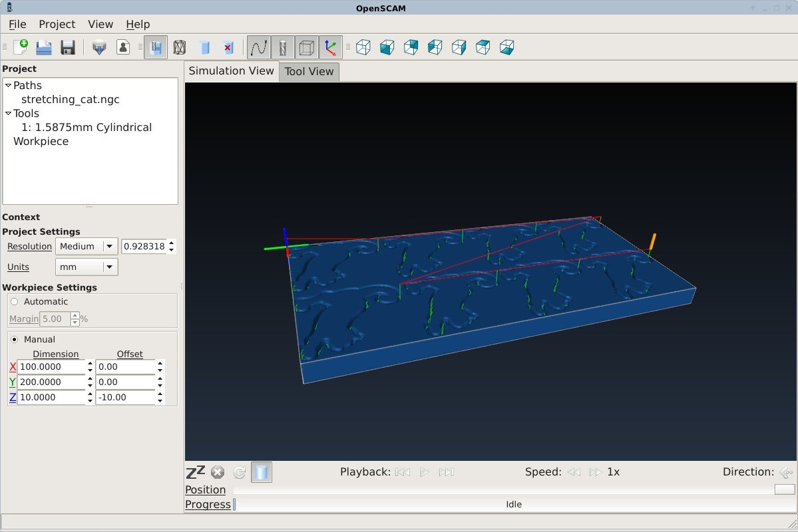
Task: Open the Resolution Medium dropdown
Action: point(87,247)
